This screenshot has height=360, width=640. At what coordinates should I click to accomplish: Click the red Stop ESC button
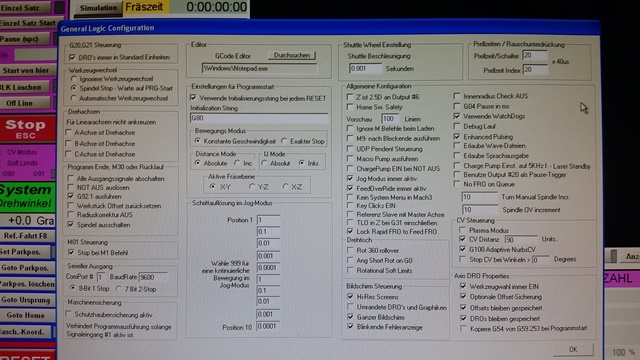tap(26, 128)
